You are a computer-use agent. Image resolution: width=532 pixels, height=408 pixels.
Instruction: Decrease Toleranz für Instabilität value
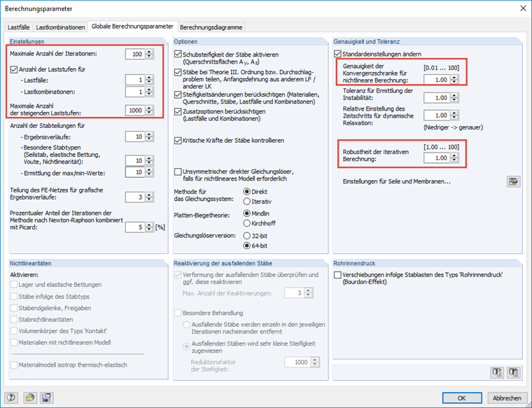click(x=454, y=100)
